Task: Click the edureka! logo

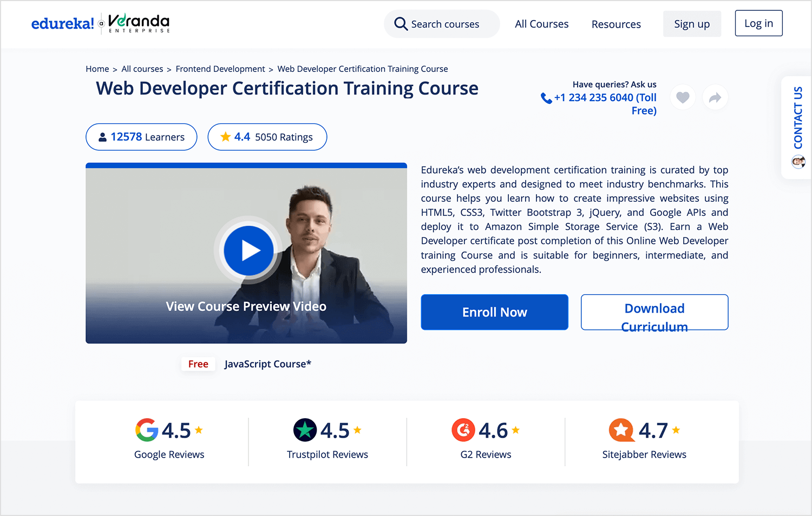Action: point(62,24)
